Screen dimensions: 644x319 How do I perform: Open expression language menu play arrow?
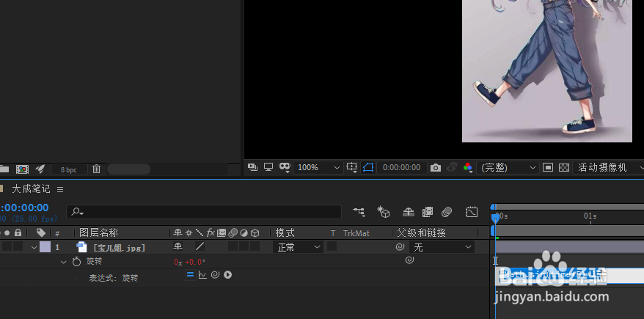pyautogui.click(x=228, y=275)
